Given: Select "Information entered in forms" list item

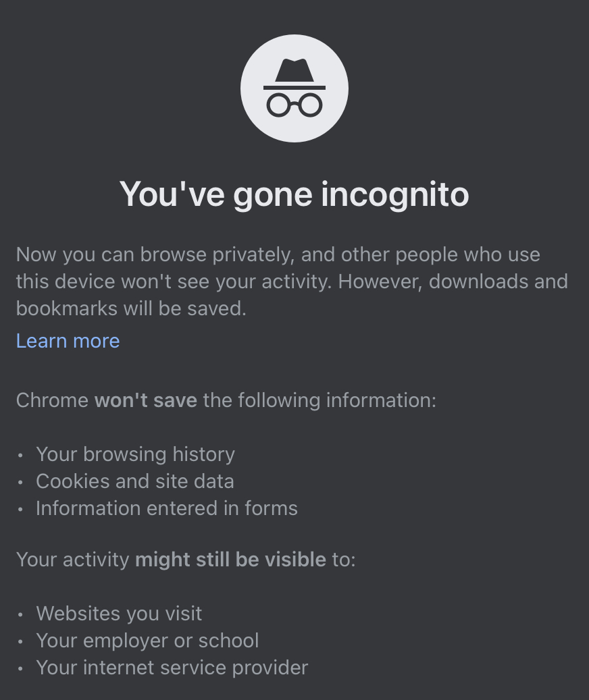Looking at the screenshot, I should pos(166,508).
